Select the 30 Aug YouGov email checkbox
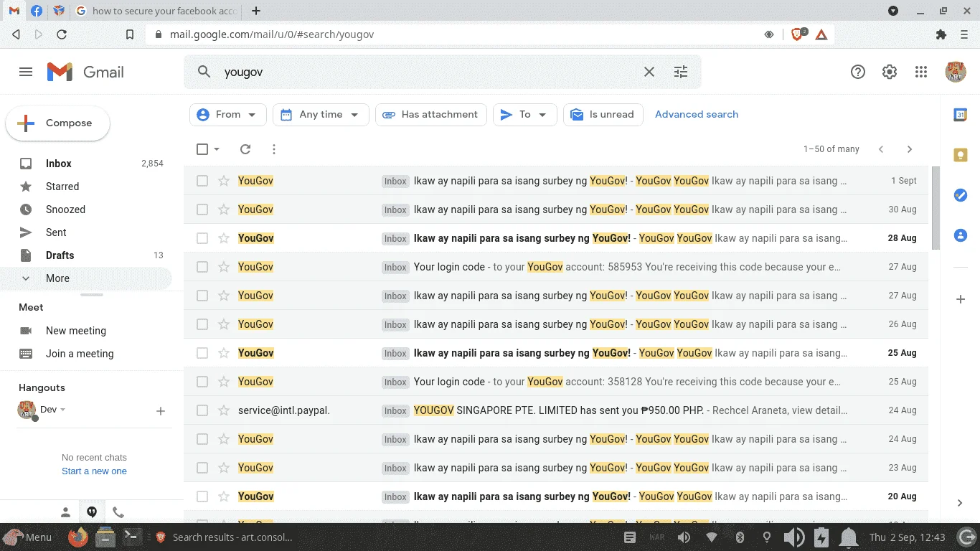Screen dimensions: 980x551 pyautogui.click(x=202, y=209)
